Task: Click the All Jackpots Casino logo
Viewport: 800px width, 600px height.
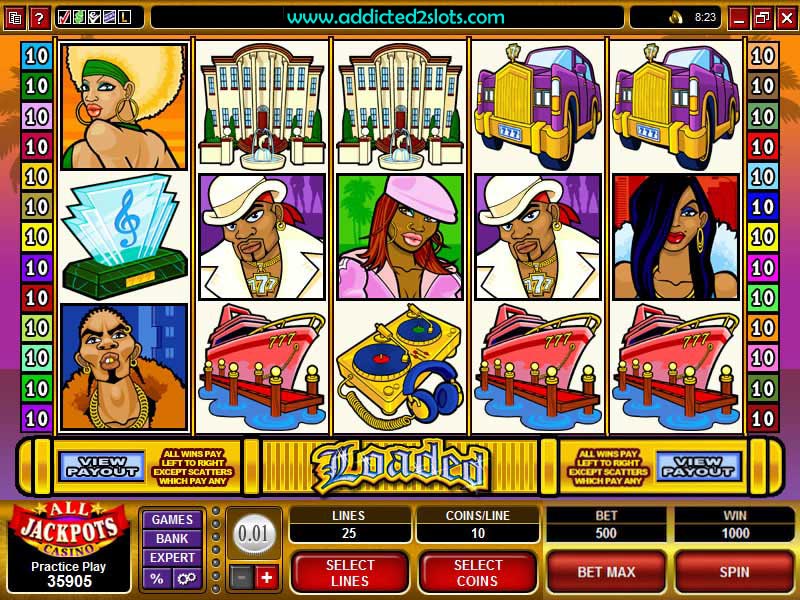Action: point(69,531)
